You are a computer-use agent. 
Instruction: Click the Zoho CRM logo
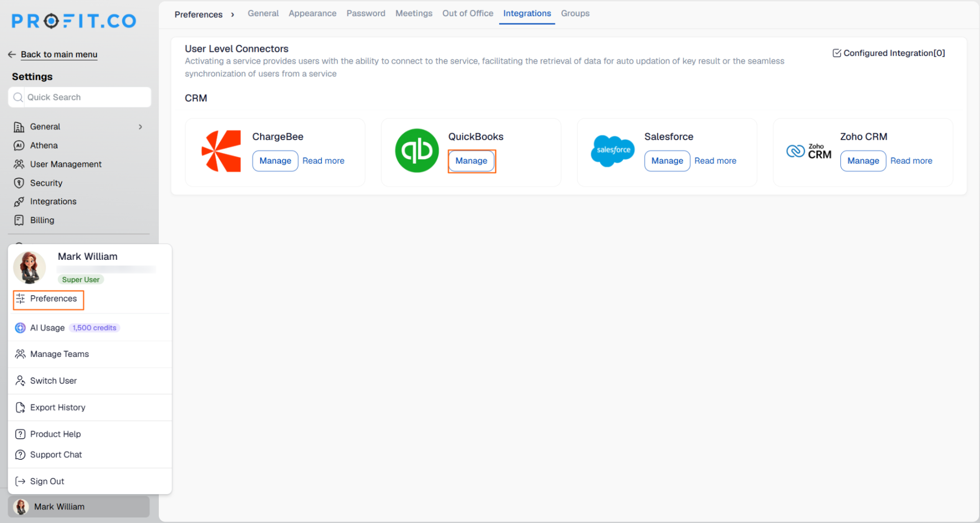[x=809, y=151]
